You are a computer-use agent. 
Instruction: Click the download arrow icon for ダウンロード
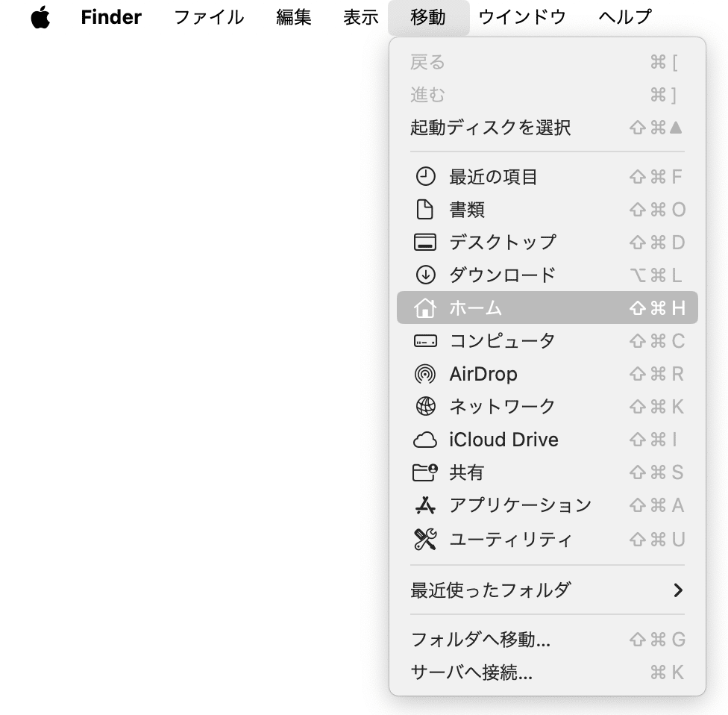425,275
